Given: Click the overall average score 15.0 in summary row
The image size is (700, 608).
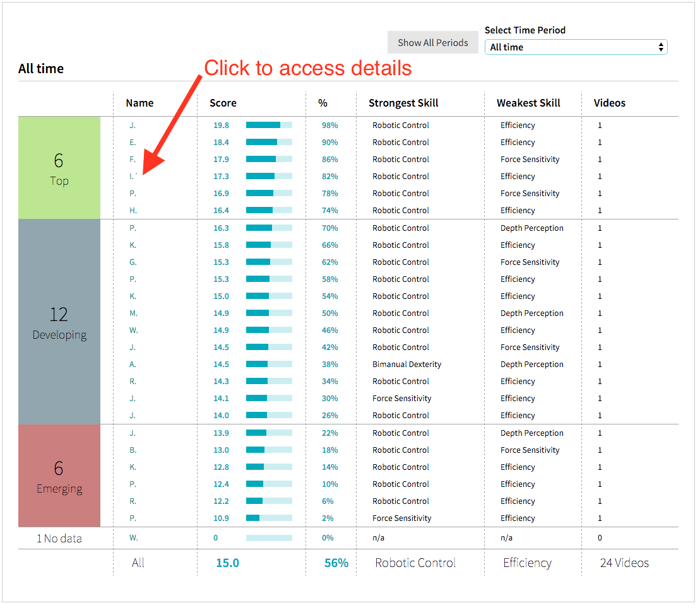Looking at the screenshot, I should [x=228, y=563].
